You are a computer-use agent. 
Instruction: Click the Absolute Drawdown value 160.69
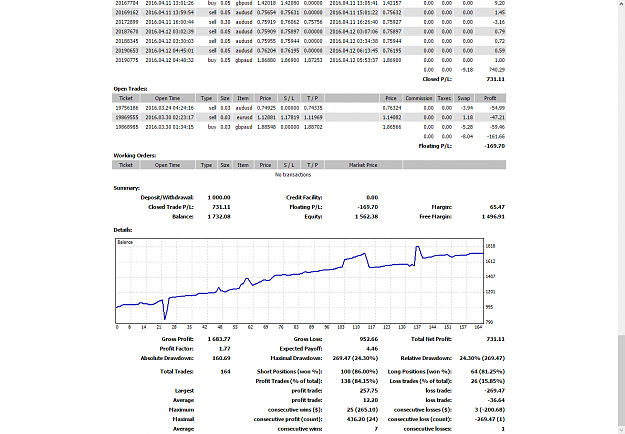coord(221,358)
